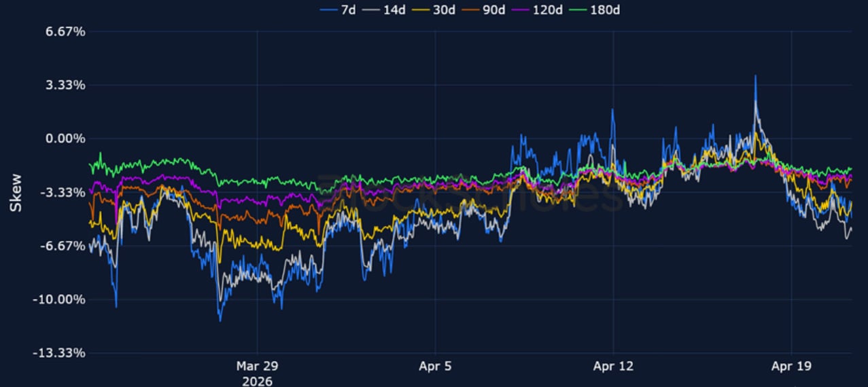This screenshot has height=387, width=868.
Task: Select the Apr 5 x-axis date label
Action: pyautogui.click(x=435, y=367)
